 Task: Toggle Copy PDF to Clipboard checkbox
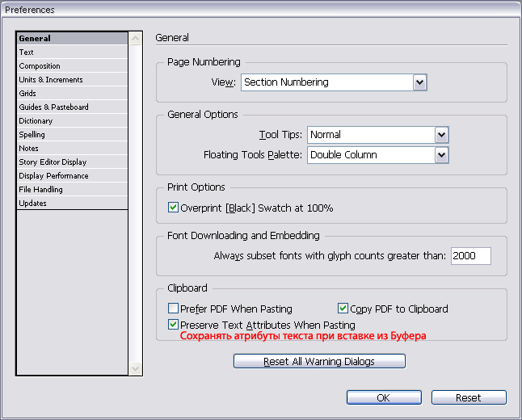click(x=343, y=309)
